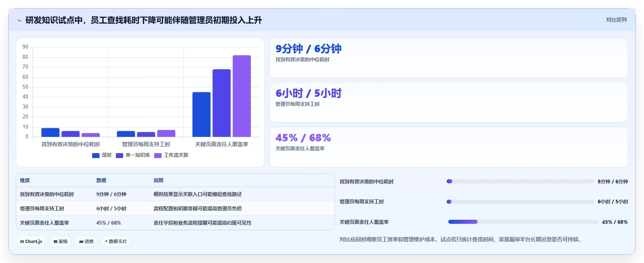Click the progress bar for 管理员每周支持工时

[x=520, y=202]
